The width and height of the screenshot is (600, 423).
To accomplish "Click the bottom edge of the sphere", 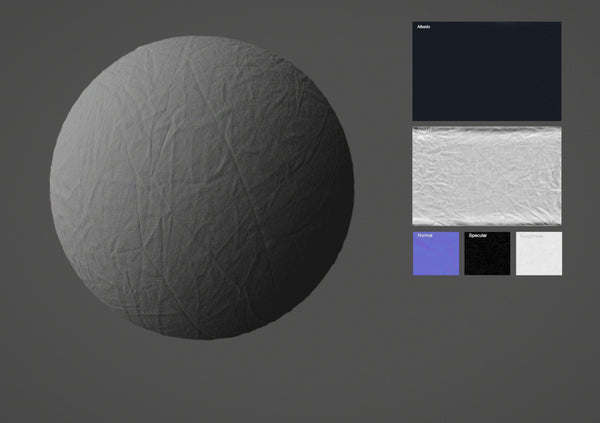I will tap(201, 336).
